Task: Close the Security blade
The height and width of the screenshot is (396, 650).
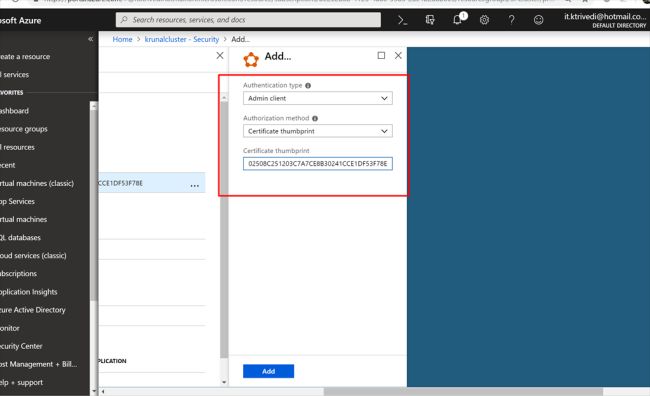Action: tap(220, 56)
